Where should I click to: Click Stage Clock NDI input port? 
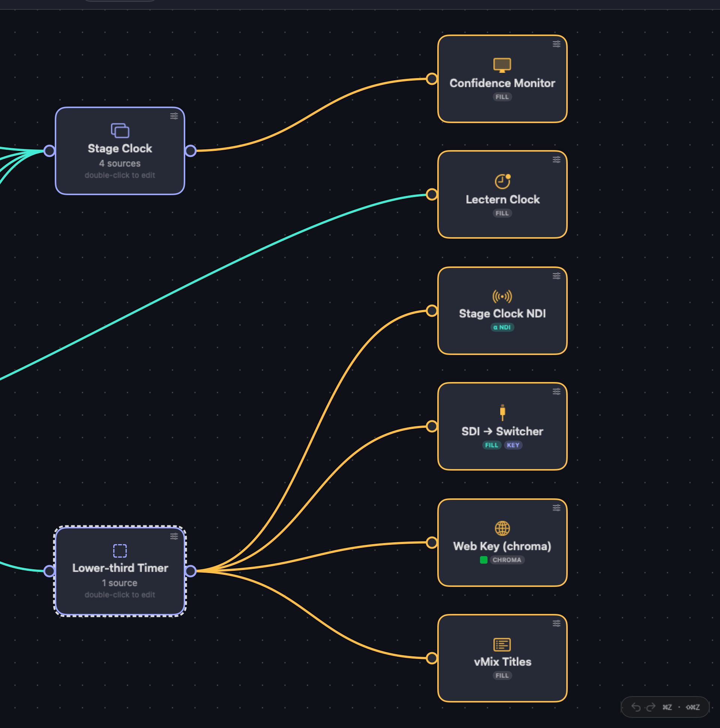pos(432,311)
